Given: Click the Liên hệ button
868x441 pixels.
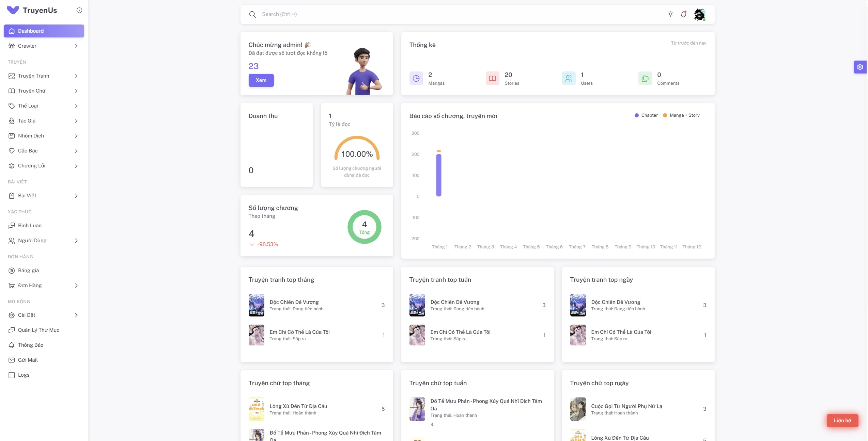Looking at the screenshot, I should point(842,420).
